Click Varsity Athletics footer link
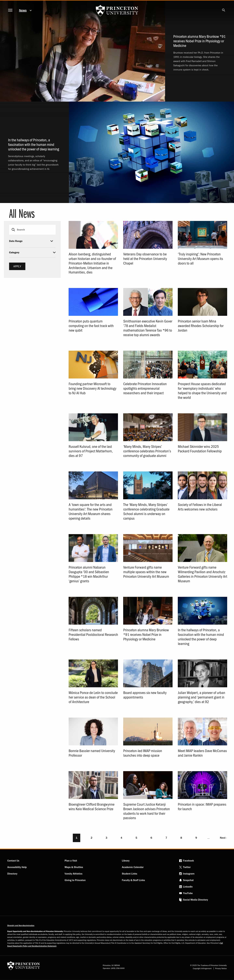 pos(73,874)
